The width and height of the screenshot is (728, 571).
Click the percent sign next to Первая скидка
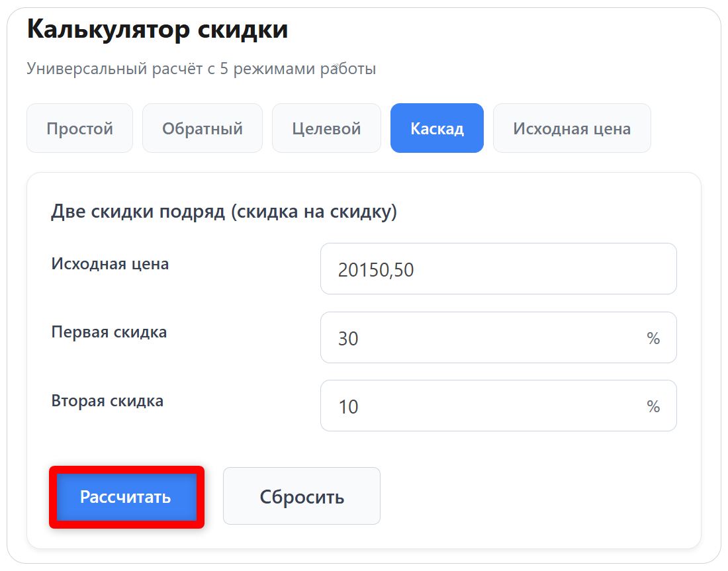click(655, 337)
